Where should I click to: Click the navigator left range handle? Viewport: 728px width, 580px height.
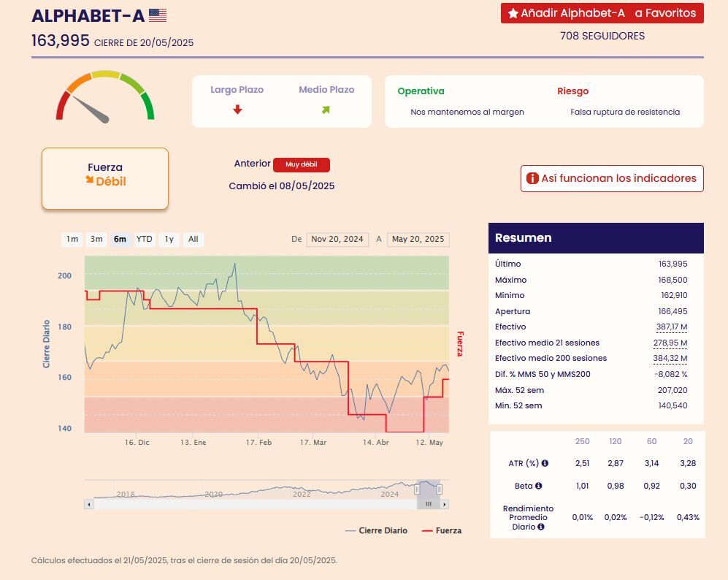coord(417,489)
